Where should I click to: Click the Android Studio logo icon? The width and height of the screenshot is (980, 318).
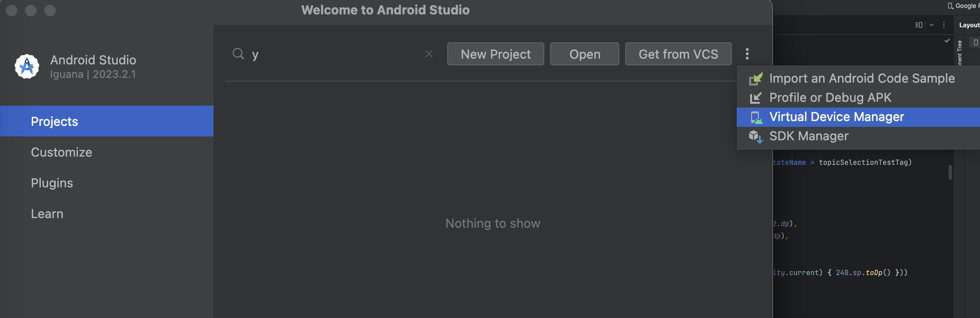tap(26, 66)
